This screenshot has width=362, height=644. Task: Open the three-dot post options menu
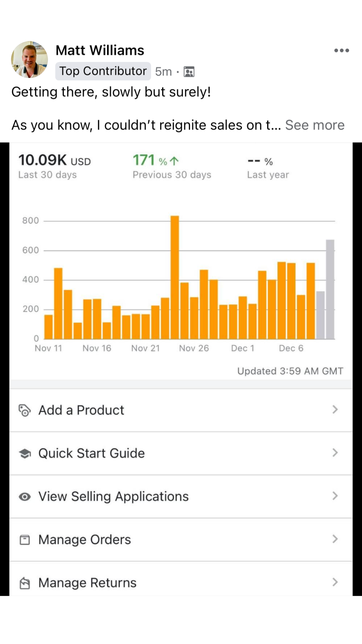(342, 51)
